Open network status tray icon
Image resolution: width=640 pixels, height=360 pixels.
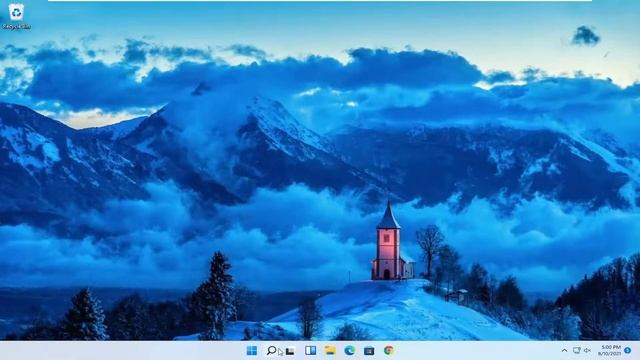click(x=576, y=350)
